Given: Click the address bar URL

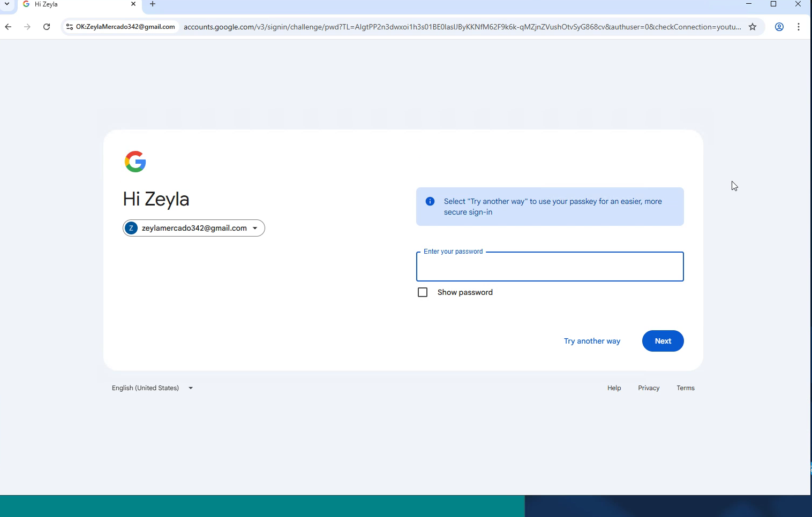Looking at the screenshot, I should click(x=462, y=27).
